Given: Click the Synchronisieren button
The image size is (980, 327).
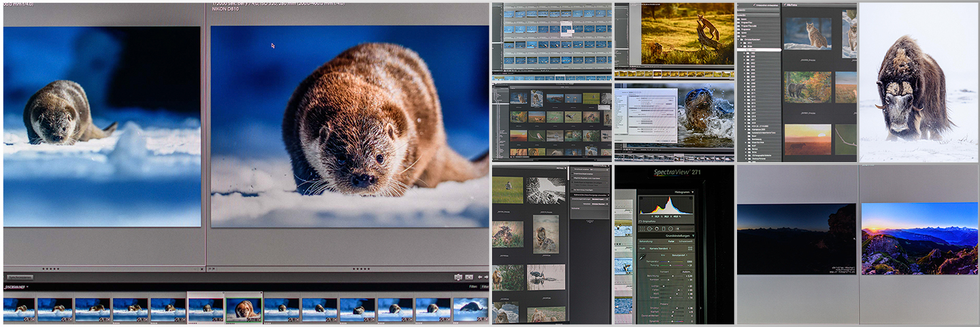Looking at the screenshot, I should coord(20,277).
